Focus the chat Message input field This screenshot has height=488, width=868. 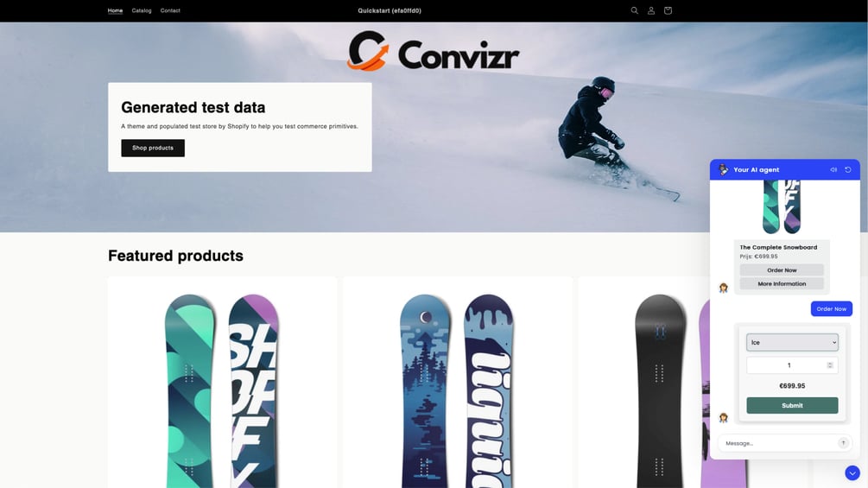pyautogui.click(x=778, y=443)
